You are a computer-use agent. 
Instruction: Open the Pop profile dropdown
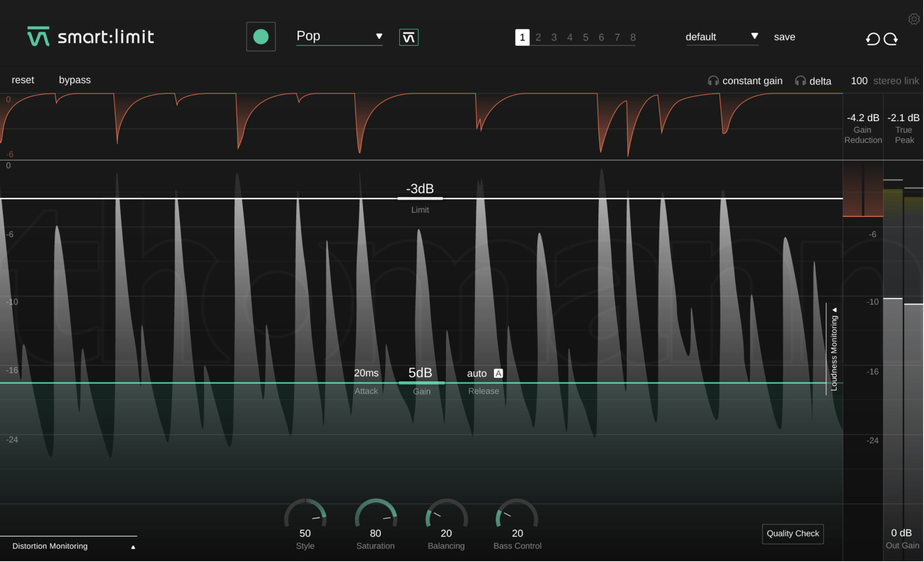click(339, 36)
